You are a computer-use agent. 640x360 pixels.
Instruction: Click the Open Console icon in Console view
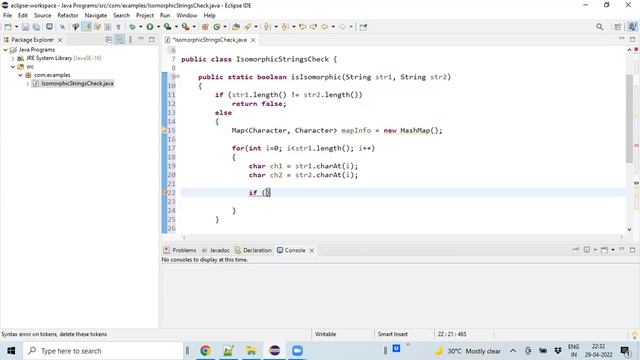point(604,250)
